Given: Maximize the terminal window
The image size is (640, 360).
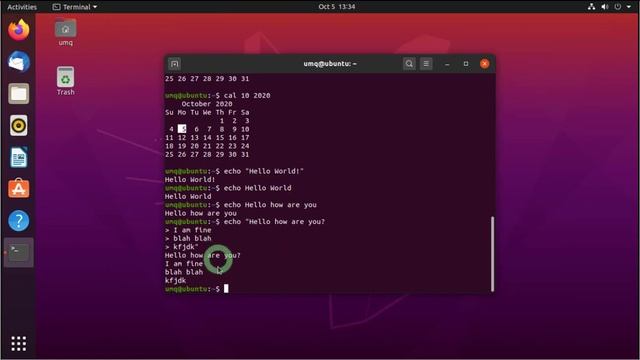Looking at the screenshot, I should (466, 64).
